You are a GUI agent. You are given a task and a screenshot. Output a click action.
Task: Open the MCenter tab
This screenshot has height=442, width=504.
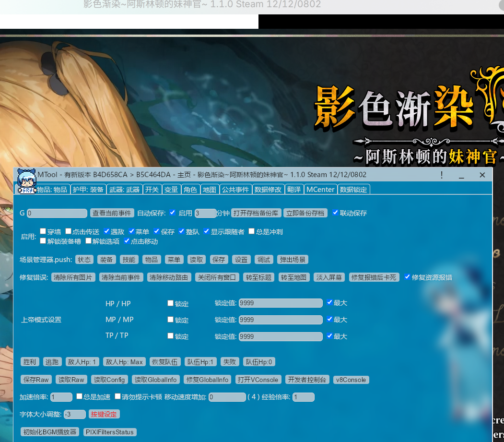pos(320,189)
